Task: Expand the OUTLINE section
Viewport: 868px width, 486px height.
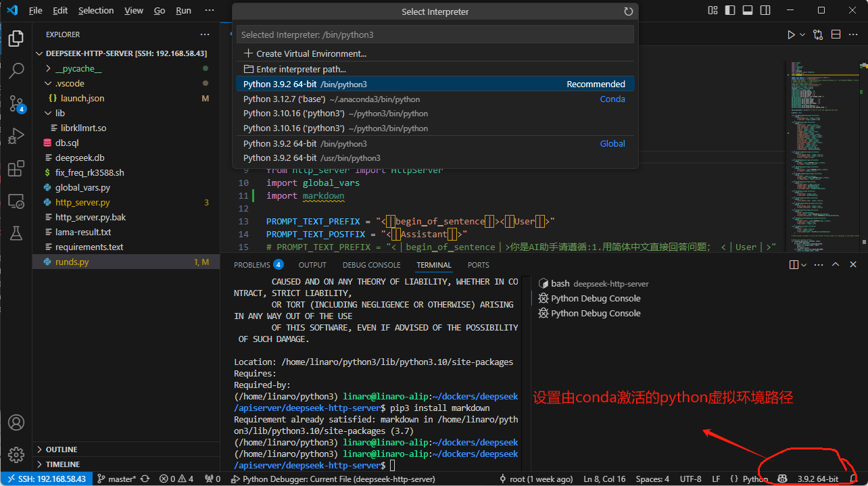Action: [x=126, y=449]
